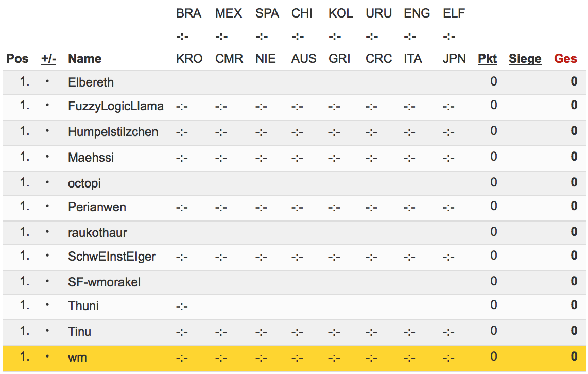Select SchwEInstEIger player name
This screenshot has width=588, height=374.
click(112, 257)
